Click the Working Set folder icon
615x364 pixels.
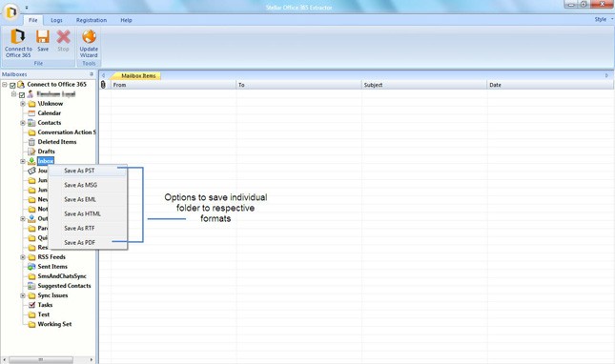coord(31,324)
